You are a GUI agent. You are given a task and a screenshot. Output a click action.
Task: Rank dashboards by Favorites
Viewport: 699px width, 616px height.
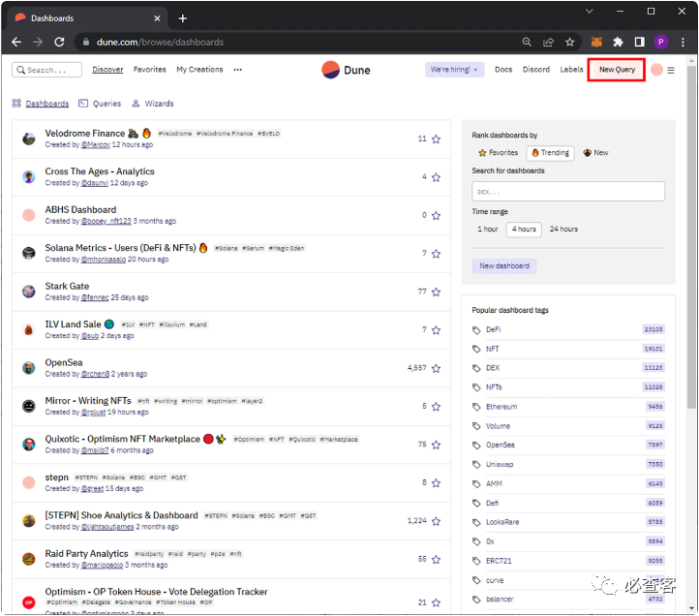click(498, 153)
